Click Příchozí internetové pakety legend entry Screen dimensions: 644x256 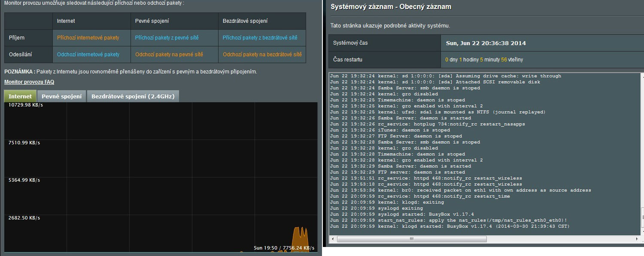coord(88,38)
